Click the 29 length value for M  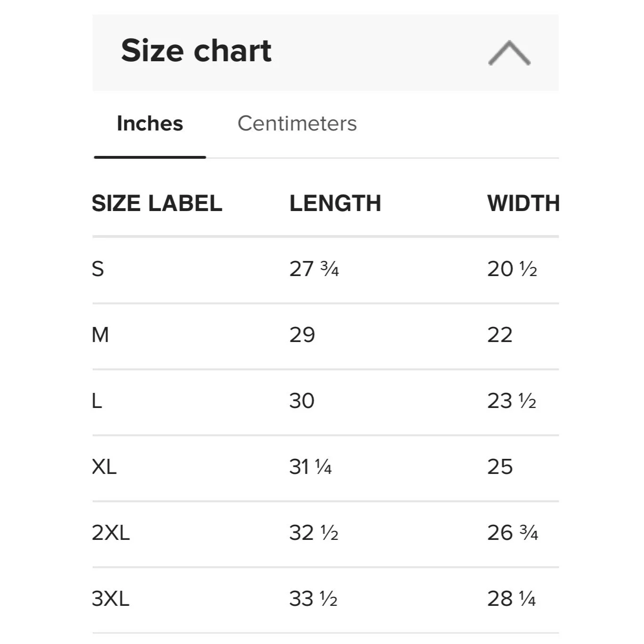pyautogui.click(x=302, y=335)
